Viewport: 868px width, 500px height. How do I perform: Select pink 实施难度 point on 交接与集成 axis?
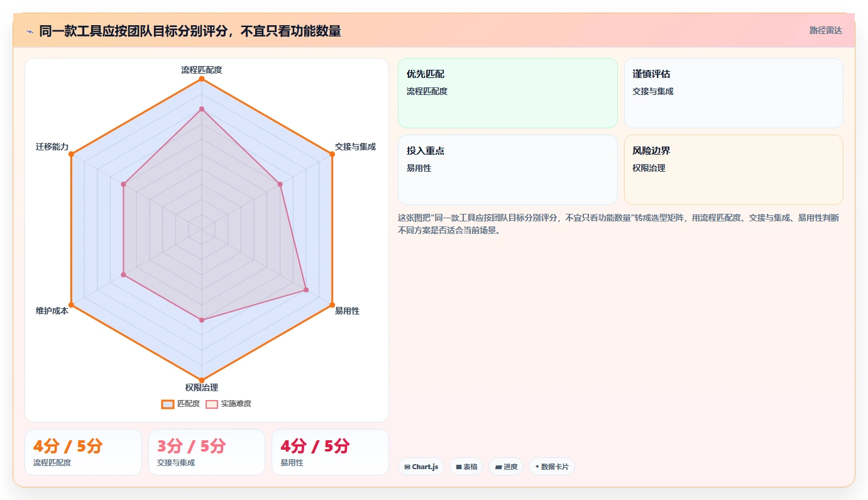[280, 184]
